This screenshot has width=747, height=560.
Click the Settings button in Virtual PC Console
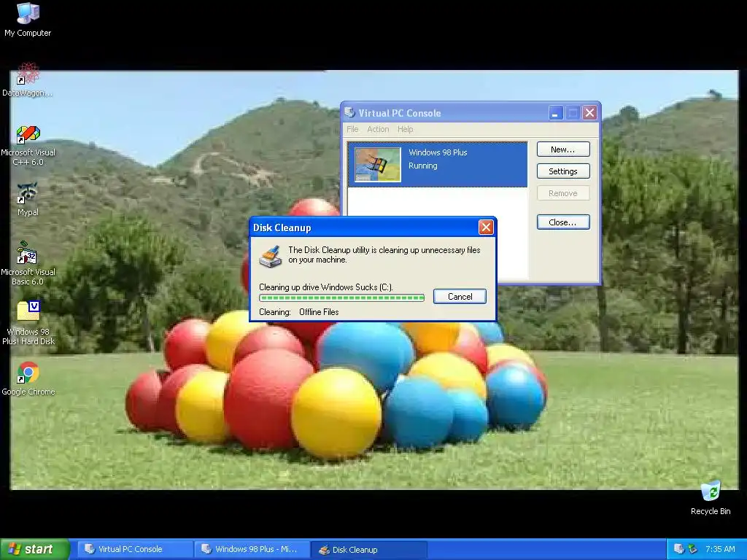(563, 171)
